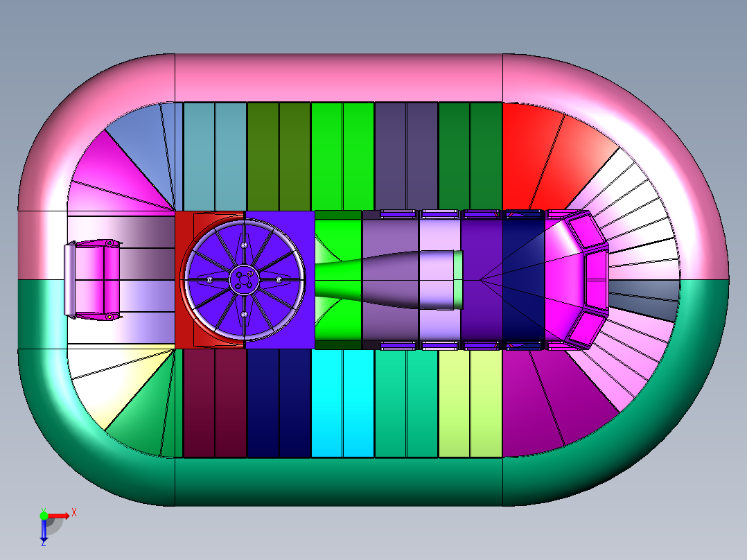Screen dimensions: 747x560
Task: Select the dark purple upper deck panel
Action: pyautogui.click(x=406, y=157)
